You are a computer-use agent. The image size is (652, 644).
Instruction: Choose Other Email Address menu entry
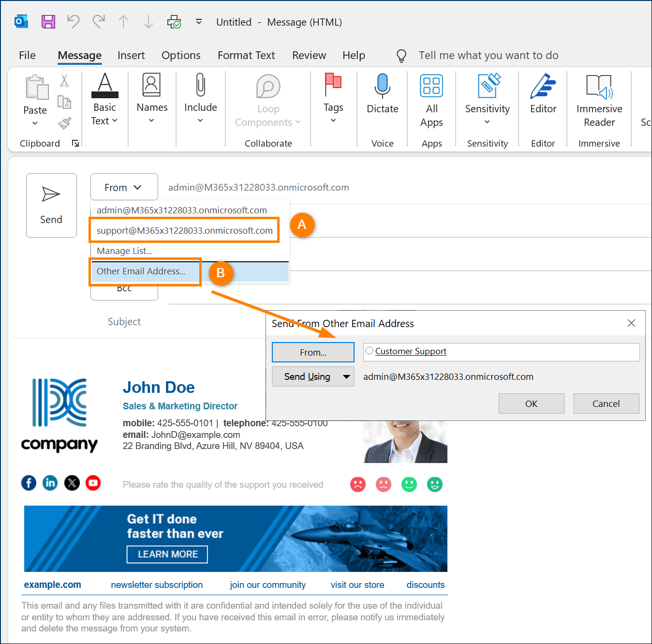[x=141, y=271]
